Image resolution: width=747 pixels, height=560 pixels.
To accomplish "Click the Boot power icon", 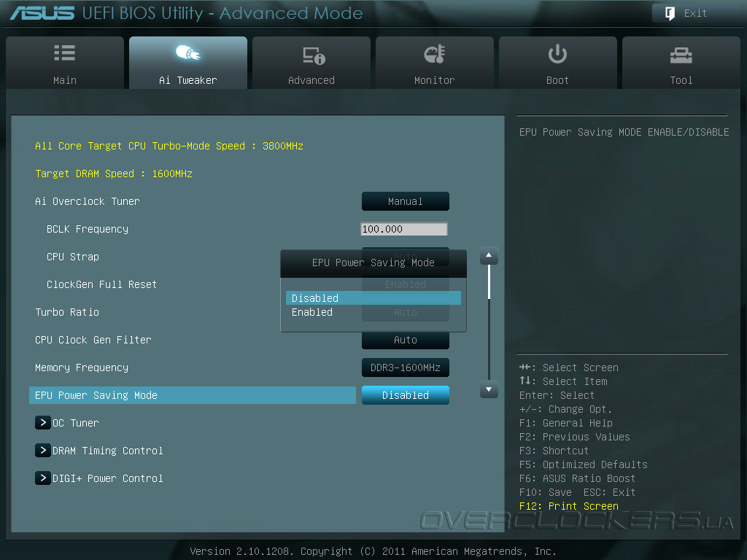I will [557, 54].
